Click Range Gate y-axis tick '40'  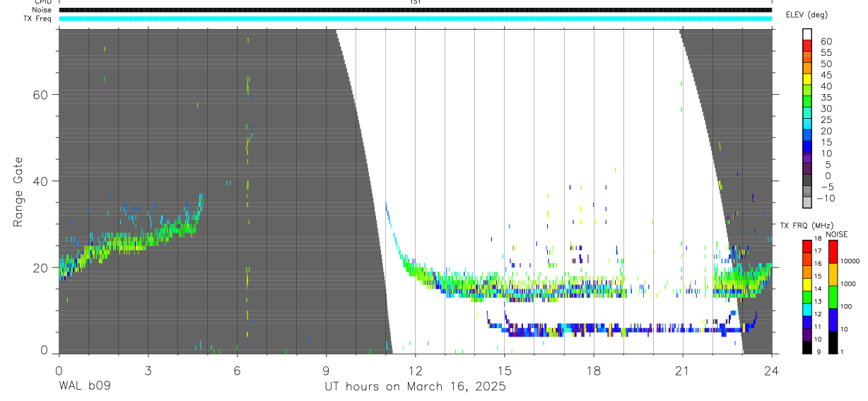click(x=40, y=181)
